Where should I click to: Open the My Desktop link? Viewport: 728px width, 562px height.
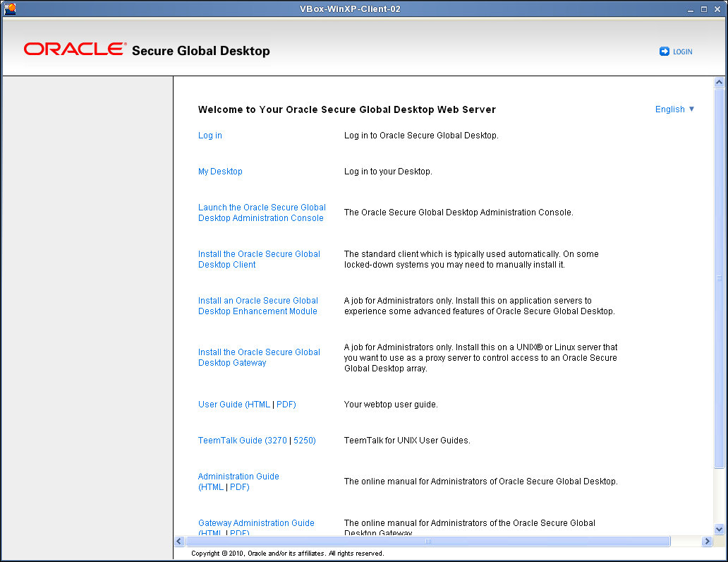(220, 172)
